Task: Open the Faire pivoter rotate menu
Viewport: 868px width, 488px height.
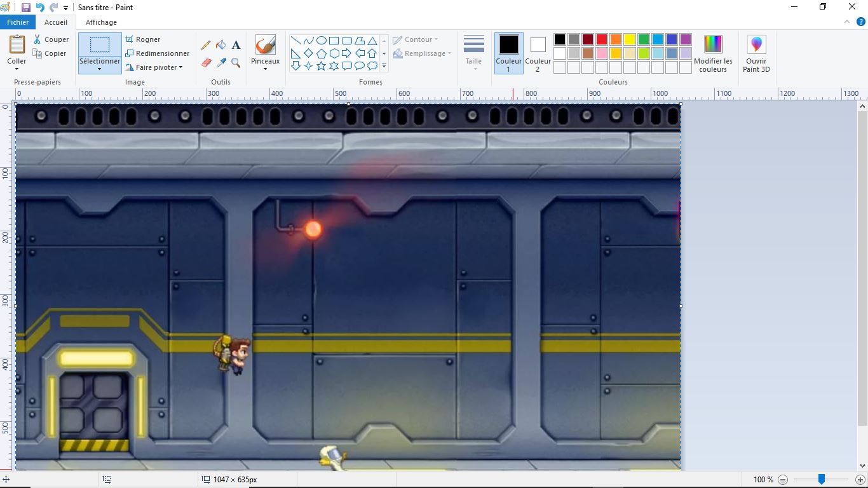Action: tap(154, 67)
